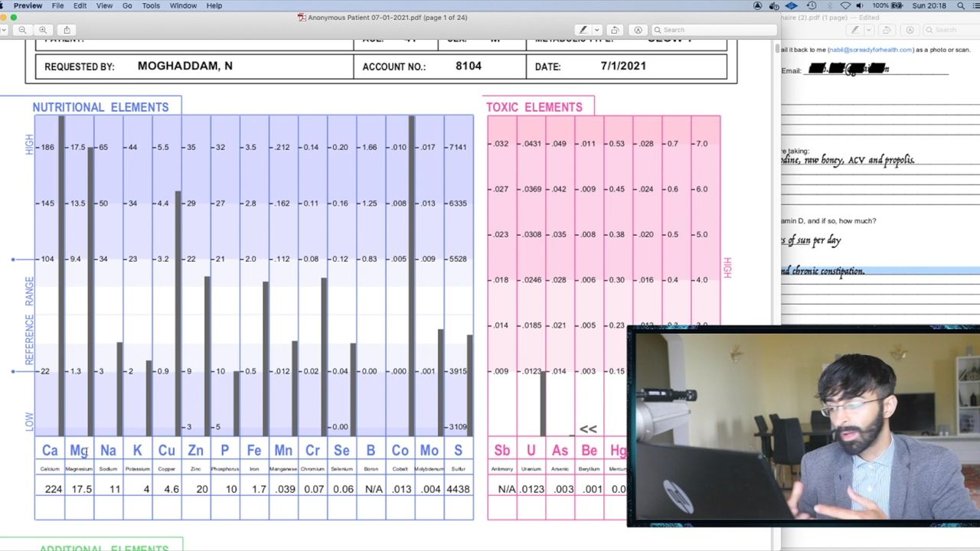Zoom in on the PDF page
This screenshot has height=551, width=980.
(x=43, y=30)
